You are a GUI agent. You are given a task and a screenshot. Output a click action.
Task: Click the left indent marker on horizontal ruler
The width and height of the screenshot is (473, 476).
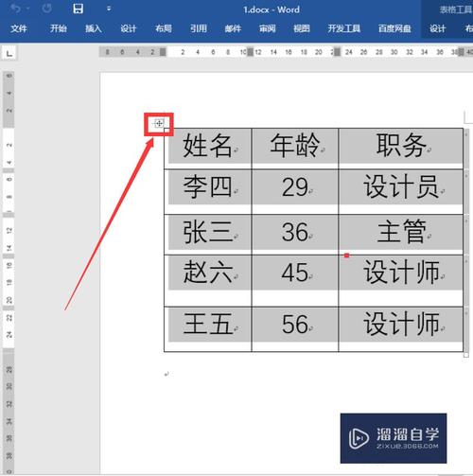(163, 52)
